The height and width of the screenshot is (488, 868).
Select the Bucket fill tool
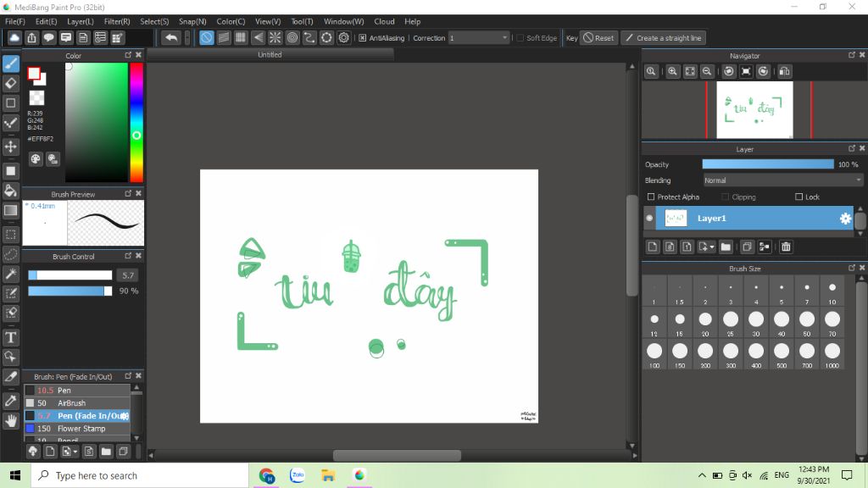10,191
